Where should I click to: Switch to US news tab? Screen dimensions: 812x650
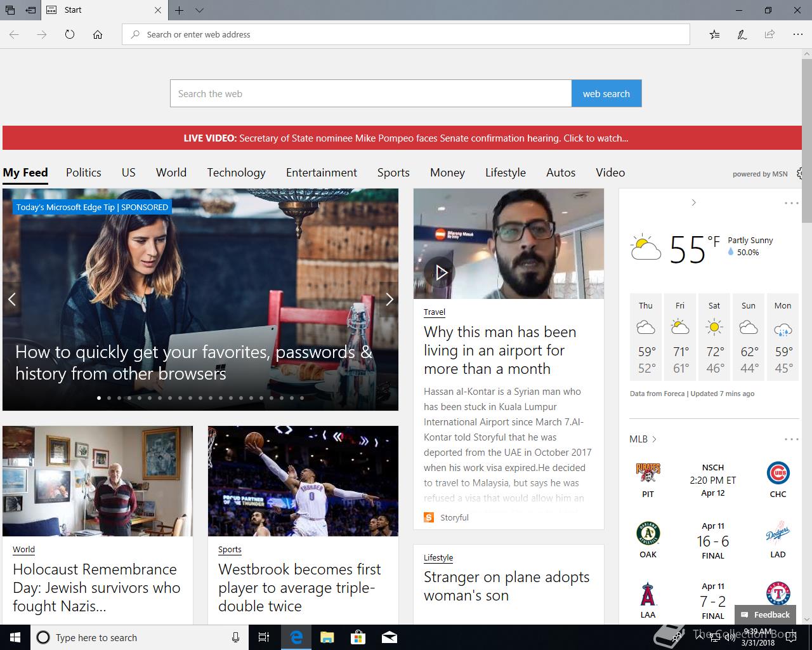[x=129, y=173]
